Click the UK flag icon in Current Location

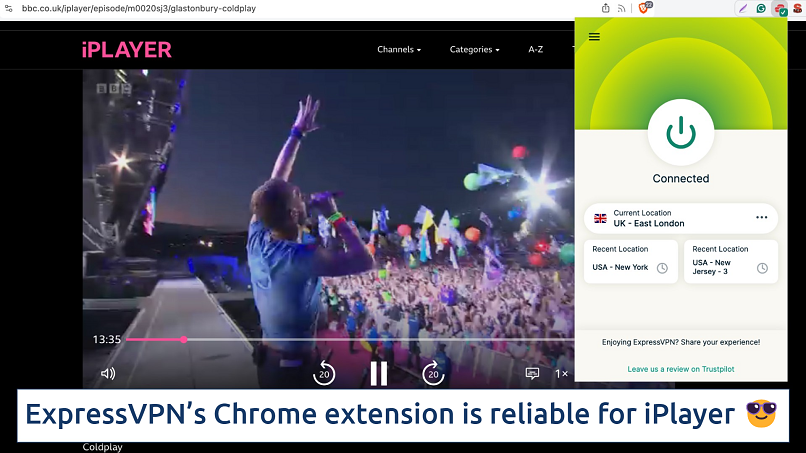[600, 218]
